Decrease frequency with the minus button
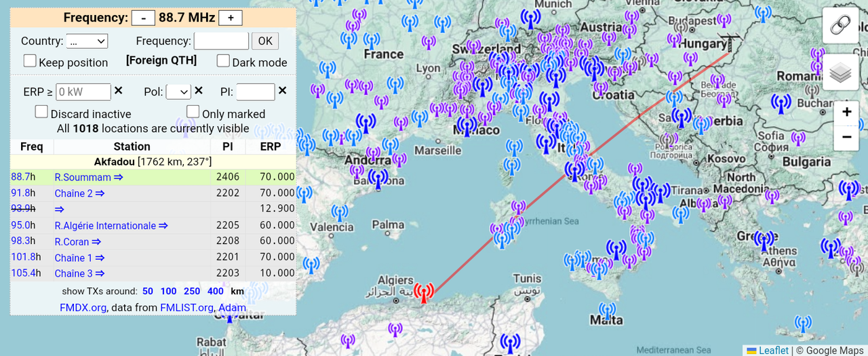868x356 pixels. point(143,18)
